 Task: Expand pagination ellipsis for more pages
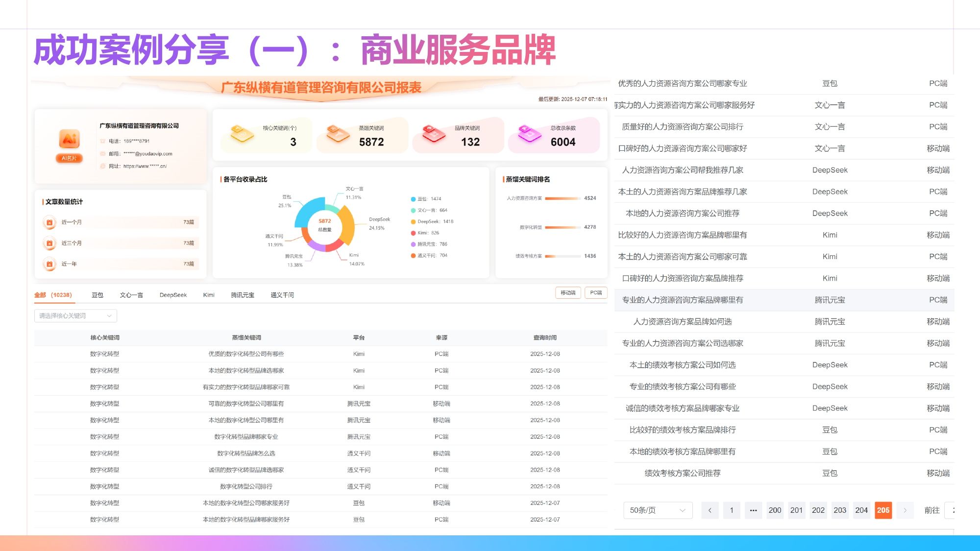[x=753, y=510]
